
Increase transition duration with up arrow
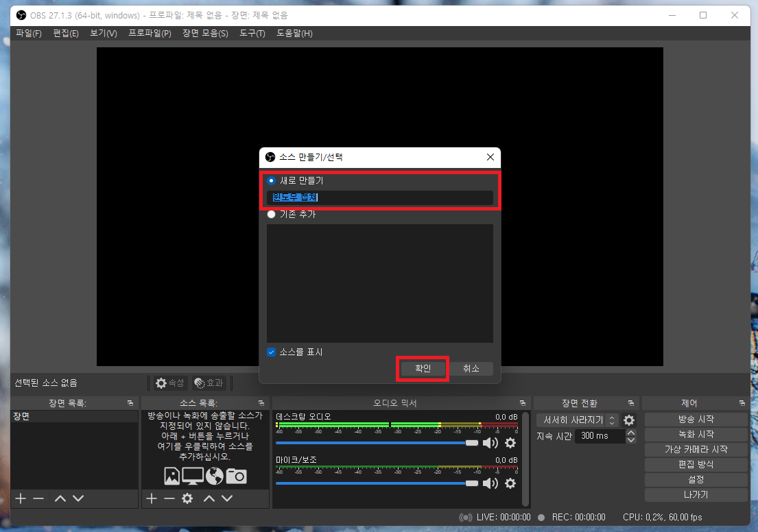coord(631,433)
